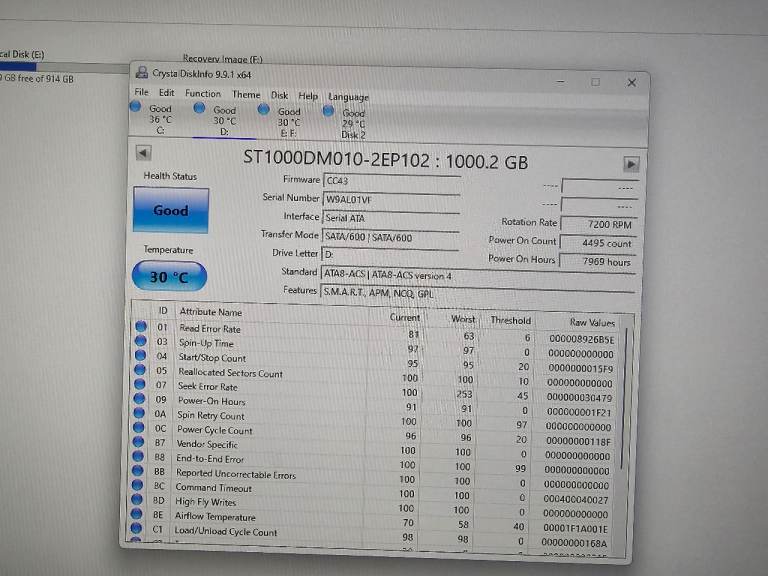Viewport: 768px width, 576px height.
Task: Click status dot for Seek Error Rate
Action: (x=140, y=384)
